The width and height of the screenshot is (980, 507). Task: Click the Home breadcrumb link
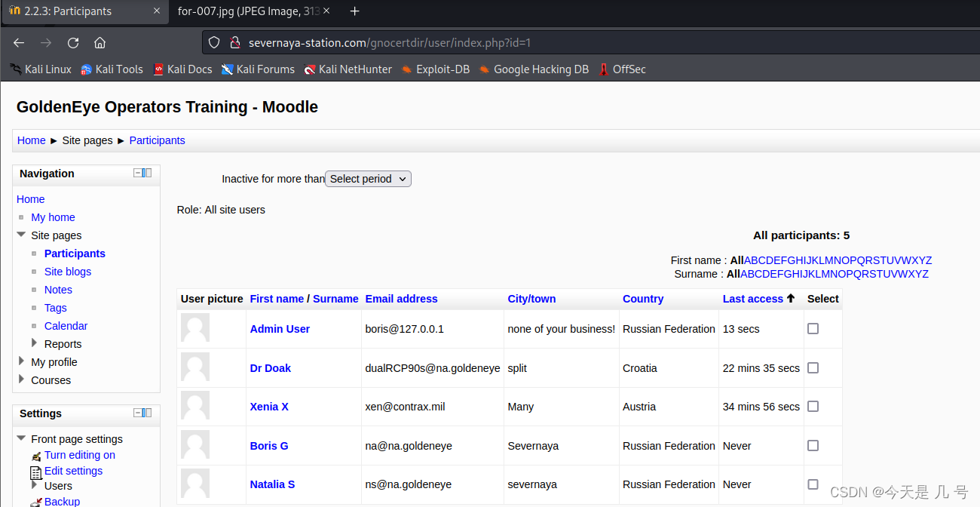[x=31, y=140]
